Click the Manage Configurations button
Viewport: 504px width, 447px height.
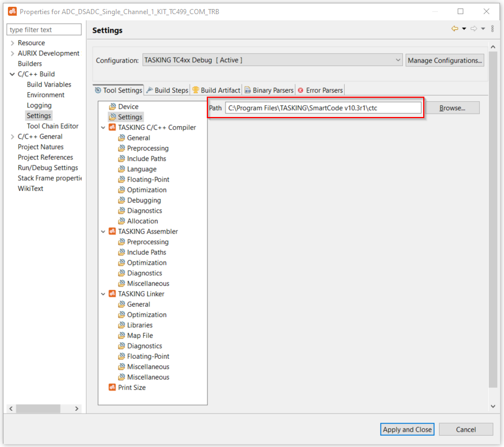click(445, 60)
